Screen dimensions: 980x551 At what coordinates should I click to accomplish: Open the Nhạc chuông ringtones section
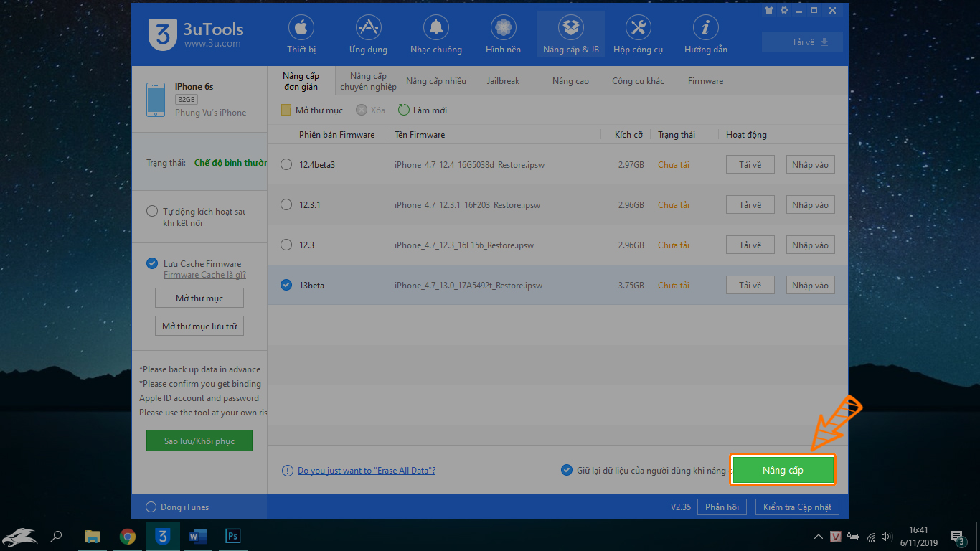[436, 35]
